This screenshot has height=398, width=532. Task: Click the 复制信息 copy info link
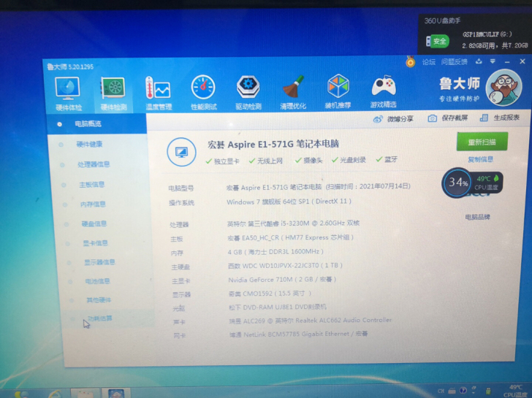click(x=480, y=159)
